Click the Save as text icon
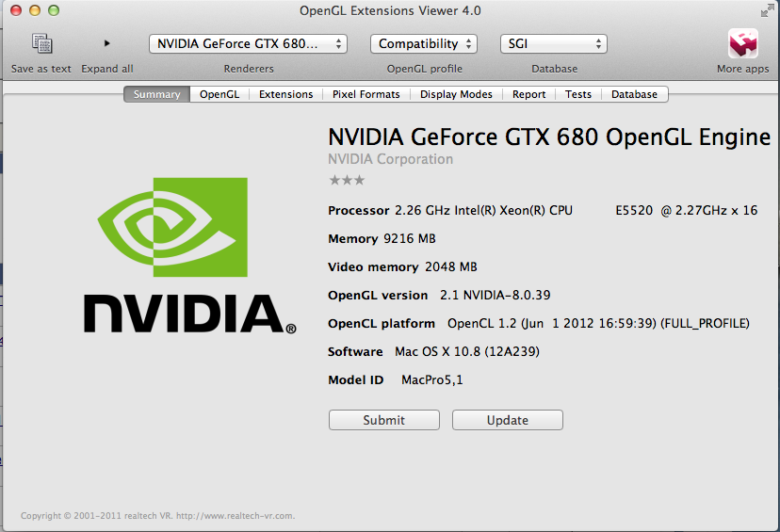780x532 pixels. (41, 43)
